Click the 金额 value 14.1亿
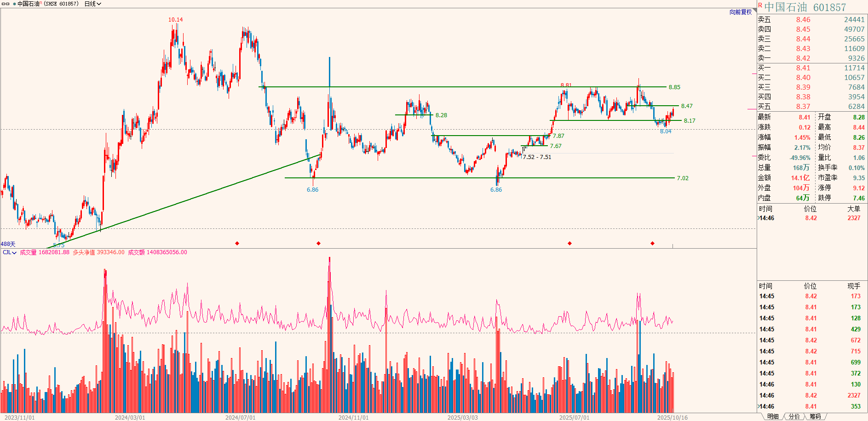The height and width of the screenshot is (421, 868). coord(800,178)
